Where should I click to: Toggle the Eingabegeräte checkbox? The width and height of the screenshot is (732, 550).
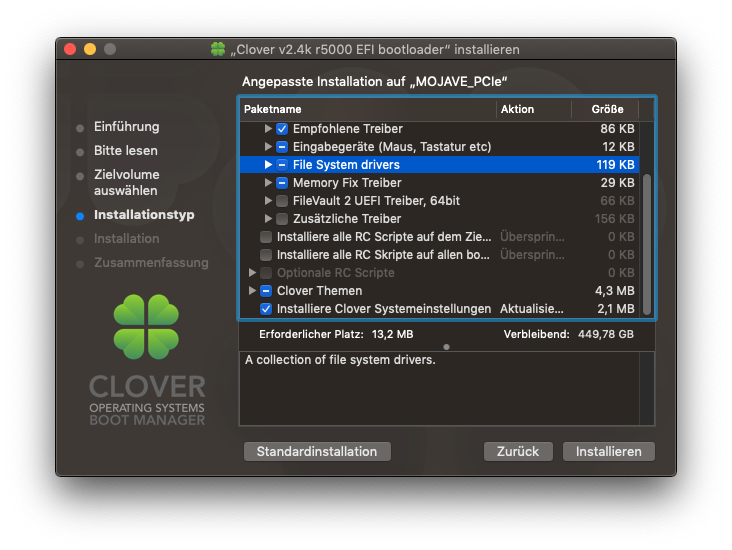(282, 147)
